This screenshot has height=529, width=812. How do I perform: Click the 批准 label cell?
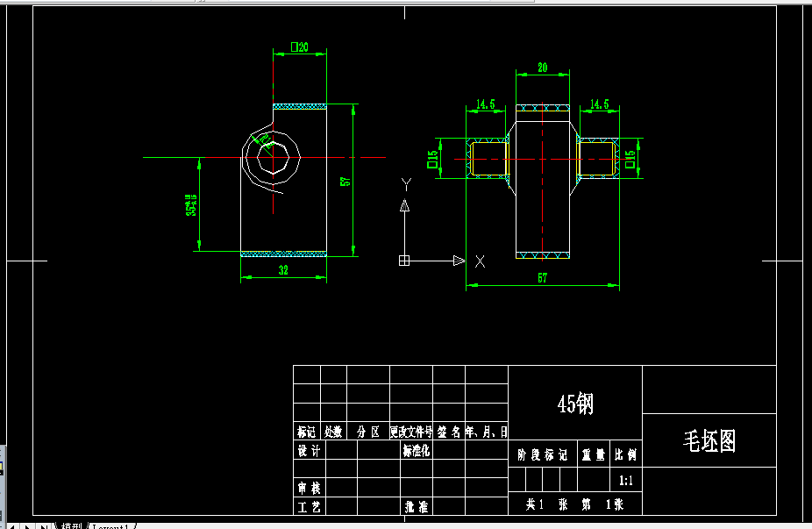(417, 507)
